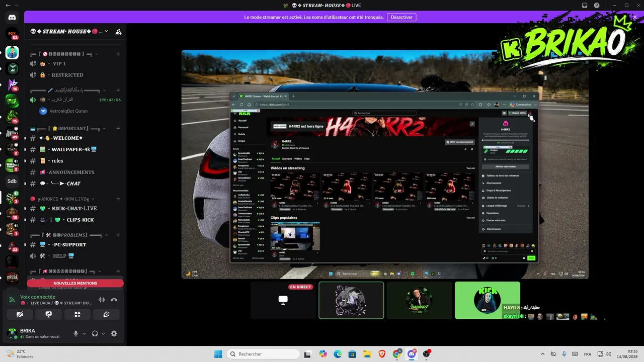
Task: Mute the microphone next to BRIKA
Action: pyautogui.click(x=76, y=333)
